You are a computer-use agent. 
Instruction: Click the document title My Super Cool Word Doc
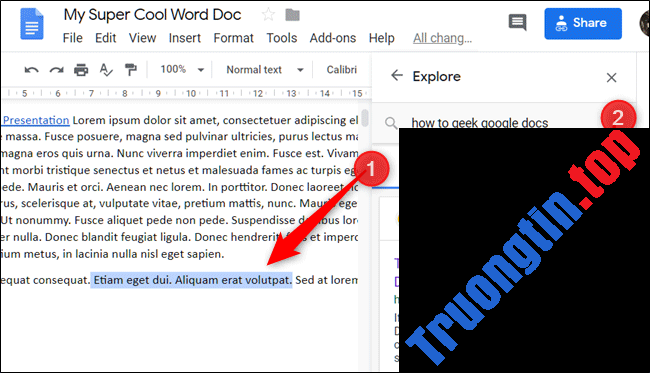152,15
